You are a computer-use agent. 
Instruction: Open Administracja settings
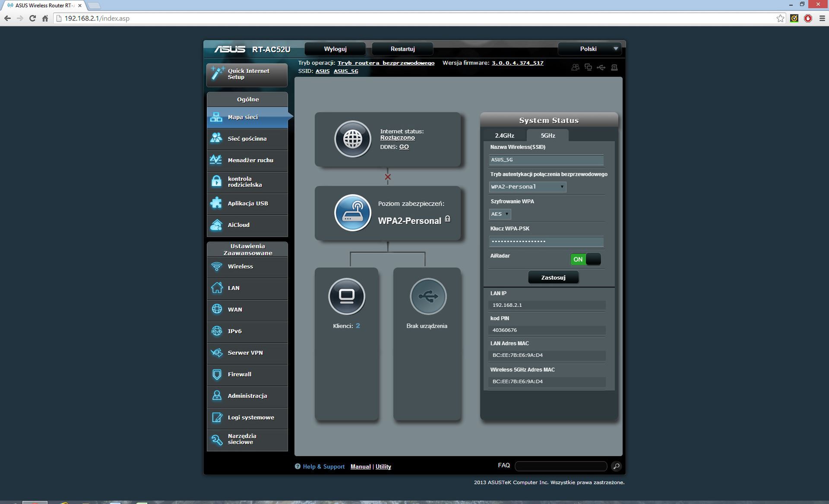click(x=247, y=396)
